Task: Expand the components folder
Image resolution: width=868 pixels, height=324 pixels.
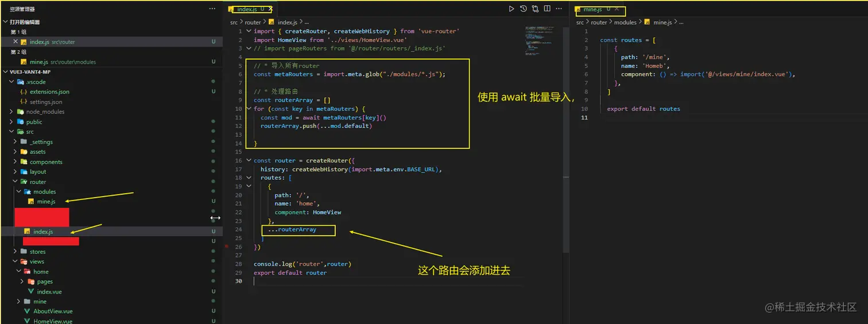Action: 15,162
